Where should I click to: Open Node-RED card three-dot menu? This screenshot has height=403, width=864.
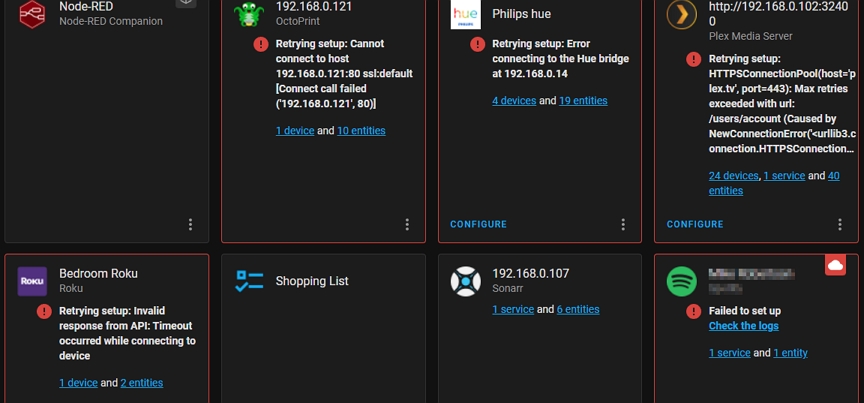[190, 224]
